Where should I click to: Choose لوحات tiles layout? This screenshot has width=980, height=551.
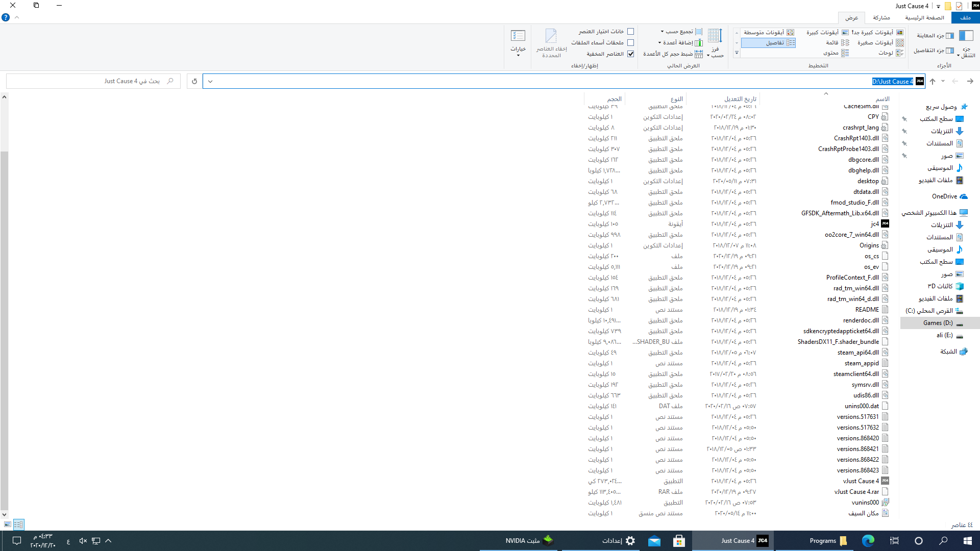point(891,53)
